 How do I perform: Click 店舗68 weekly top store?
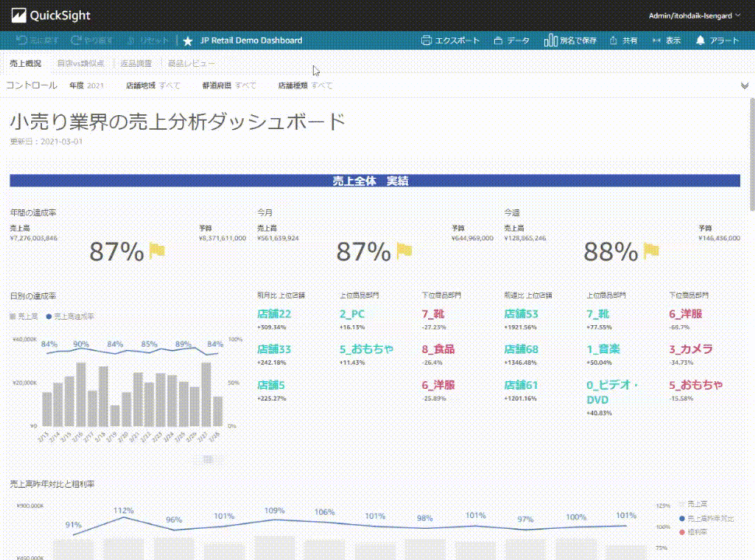pyautogui.click(x=521, y=349)
